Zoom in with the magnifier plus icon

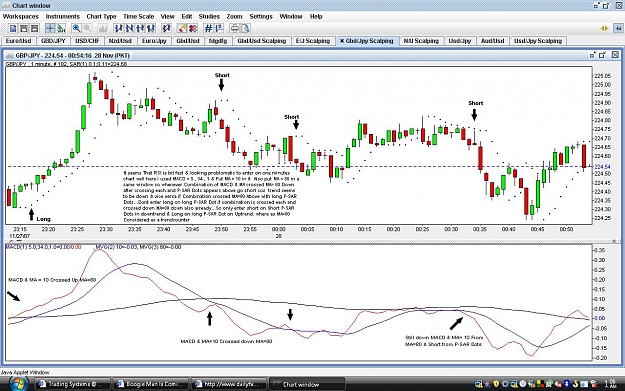[x=76, y=28]
